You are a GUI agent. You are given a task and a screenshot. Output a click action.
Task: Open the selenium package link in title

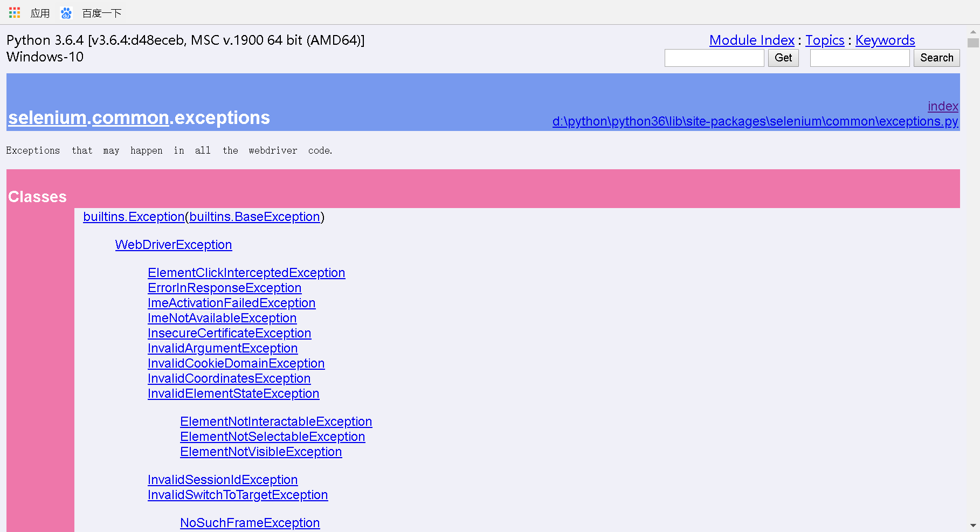coord(47,118)
